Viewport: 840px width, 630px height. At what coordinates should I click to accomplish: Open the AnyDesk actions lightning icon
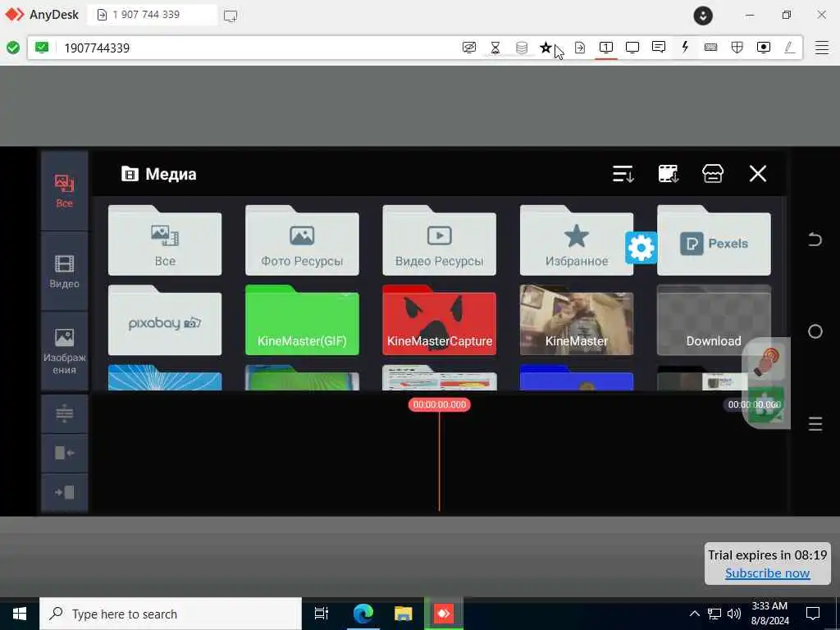pos(685,47)
